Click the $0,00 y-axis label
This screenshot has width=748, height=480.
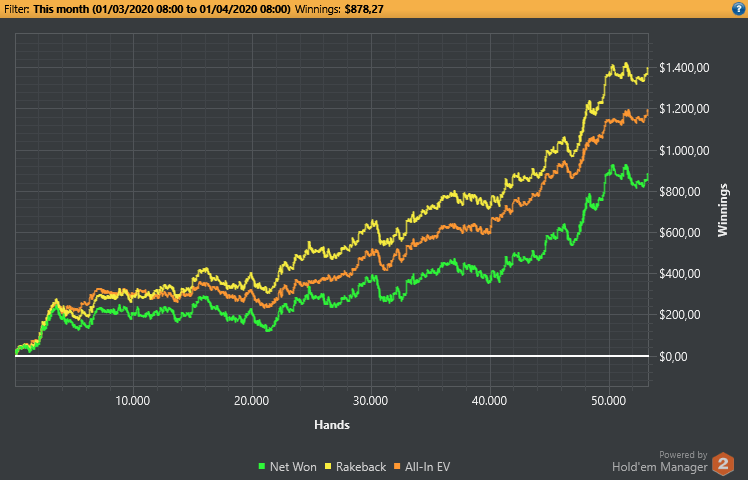[x=674, y=356]
